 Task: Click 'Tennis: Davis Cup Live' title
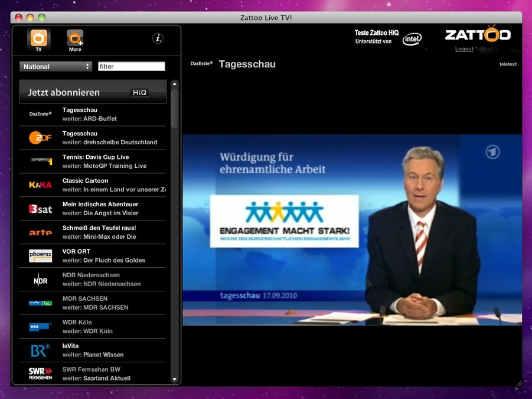96,157
